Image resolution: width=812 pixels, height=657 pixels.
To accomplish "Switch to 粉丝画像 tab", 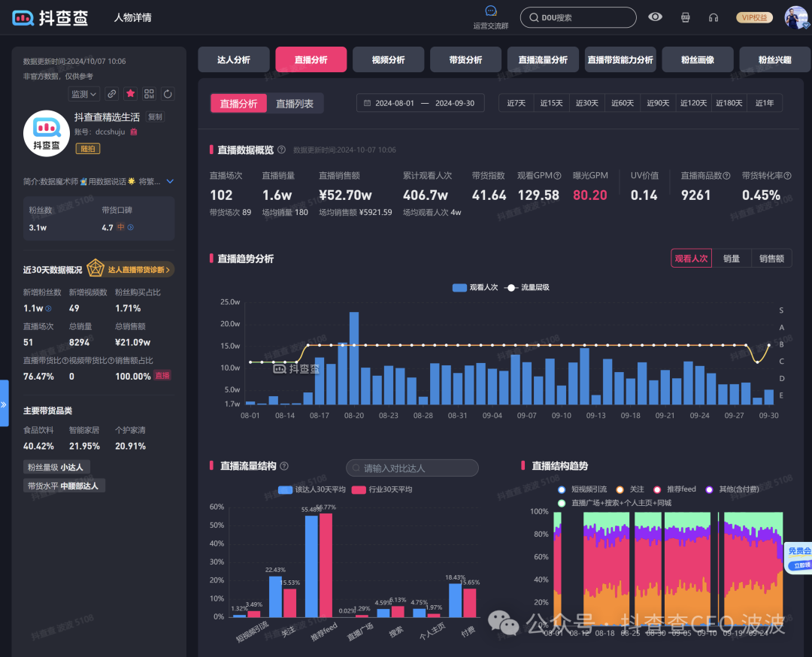I will [x=698, y=59].
